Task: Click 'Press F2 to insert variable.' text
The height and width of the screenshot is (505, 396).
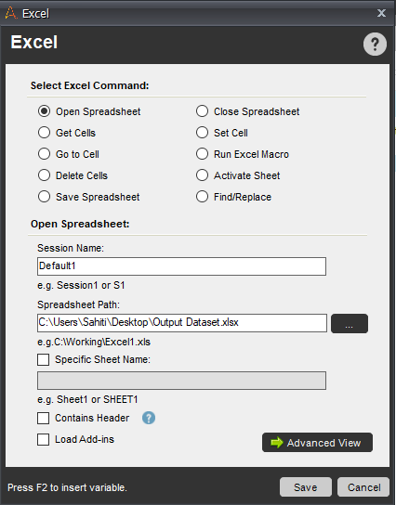Action: point(67,488)
